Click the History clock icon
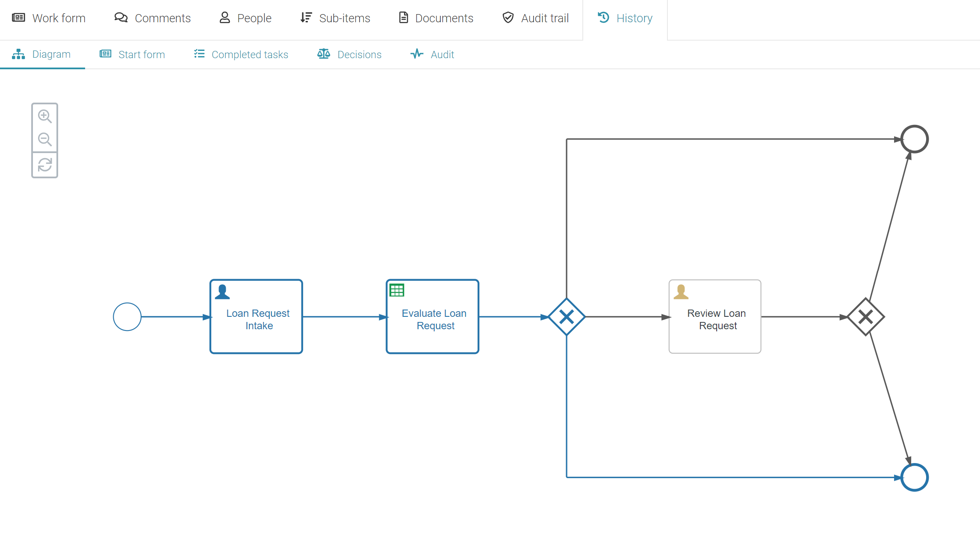The image size is (980, 543). point(602,18)
